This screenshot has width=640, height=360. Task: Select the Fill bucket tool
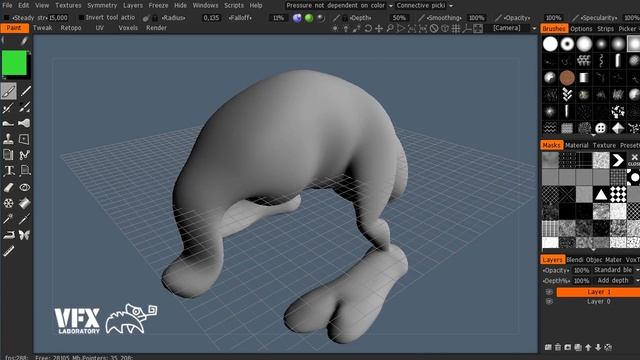point(24,203)
